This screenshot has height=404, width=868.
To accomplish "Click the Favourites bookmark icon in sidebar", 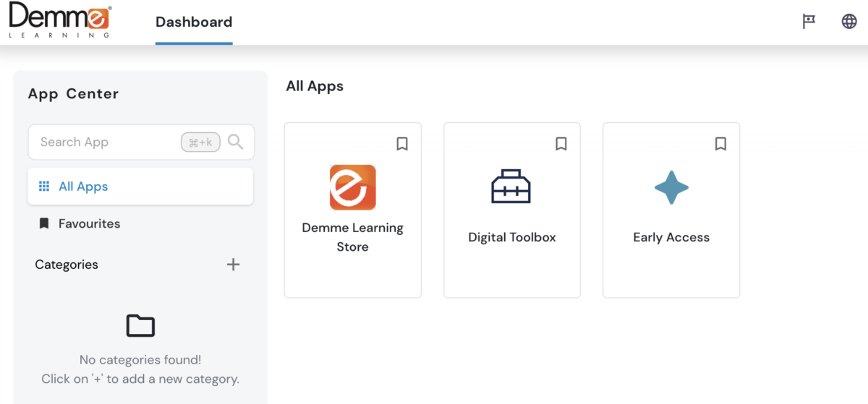I will point(44,223).
